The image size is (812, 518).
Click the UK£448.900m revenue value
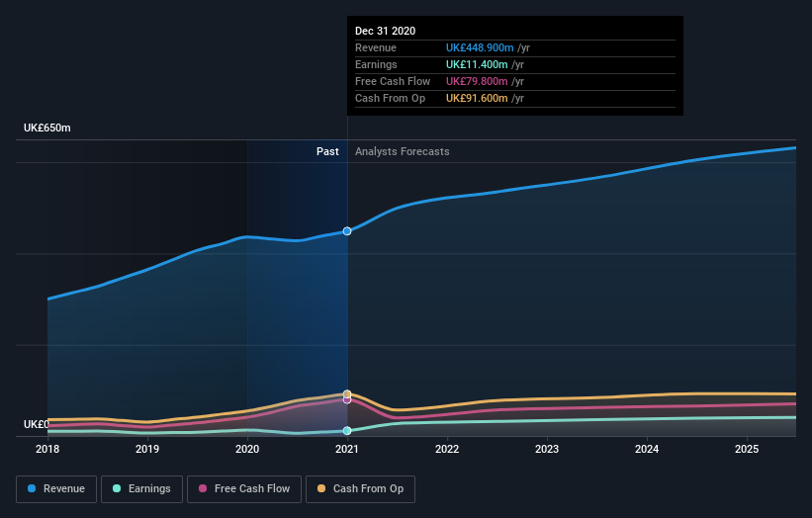480,47
